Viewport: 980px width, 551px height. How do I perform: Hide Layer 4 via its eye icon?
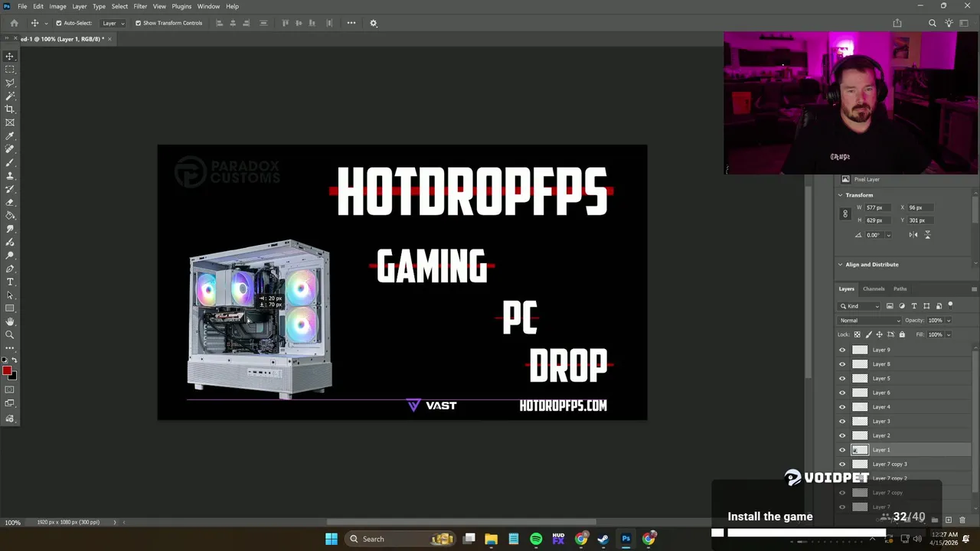pos(843,407)
